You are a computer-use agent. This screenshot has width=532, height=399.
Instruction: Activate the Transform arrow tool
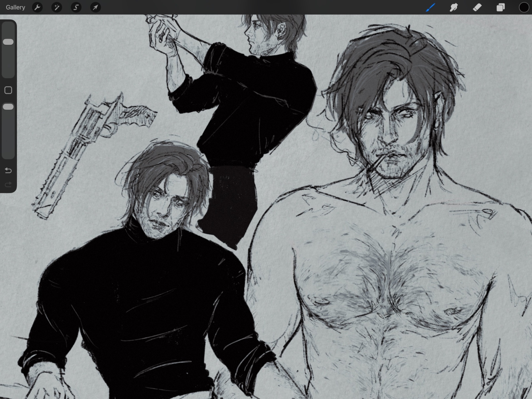tap(95, 7)
